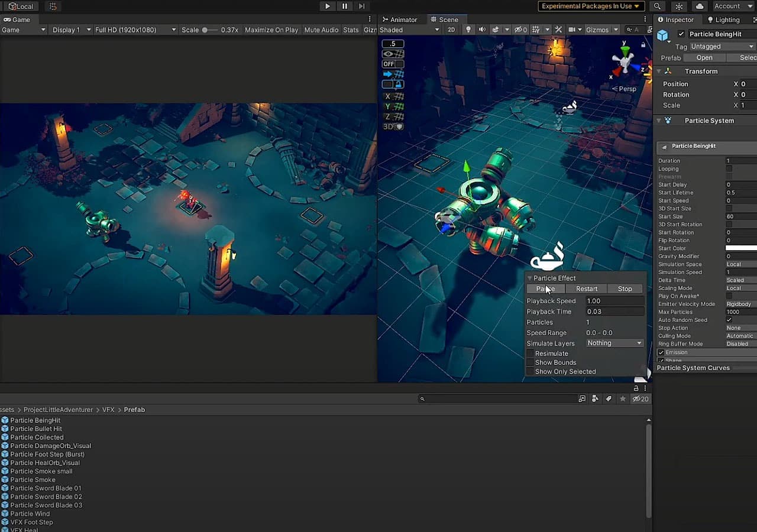Collapse the Particle Effect overlay panel
This screenshot has width=757, height=532.
tap(530, 278)
